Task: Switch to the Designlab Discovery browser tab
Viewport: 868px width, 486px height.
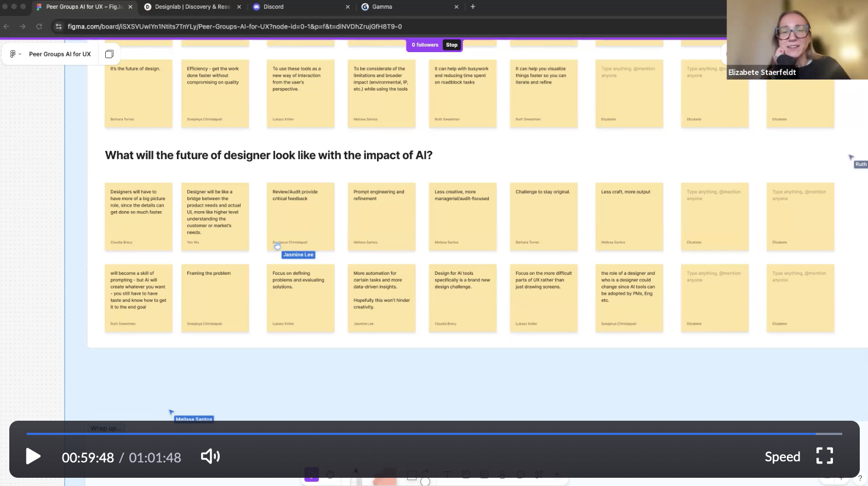Action: pyautogui.click(x=192, y=7)
